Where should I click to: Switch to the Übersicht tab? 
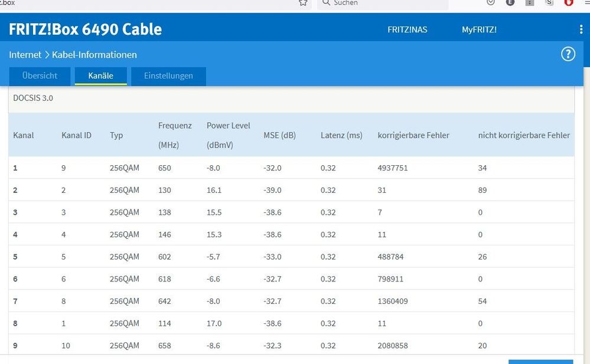point(40,76)
